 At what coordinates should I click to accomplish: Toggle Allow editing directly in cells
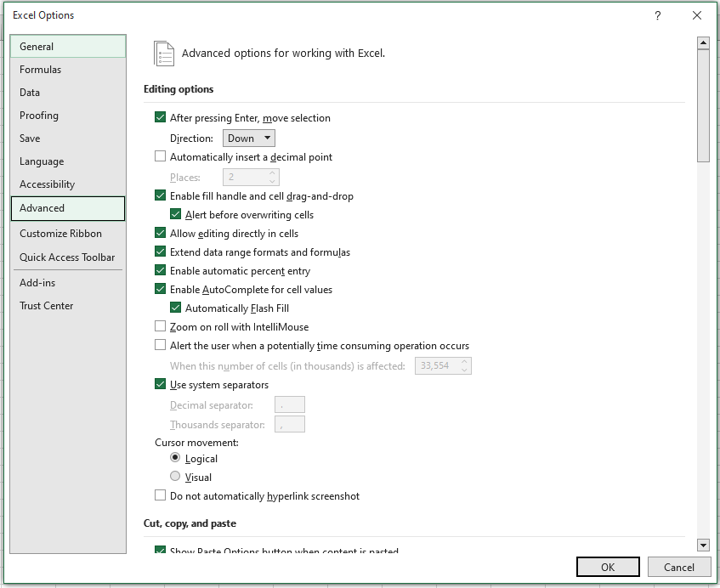pyautogui.click(x=161, y=233)
